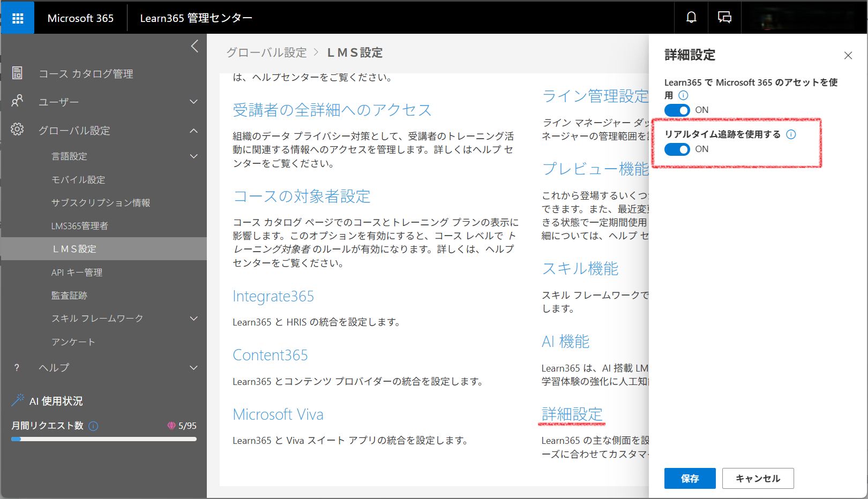This screenshot has height=499, width=868.
Task: Select ＬＭＳ設定 menu item
Action: 103,249
